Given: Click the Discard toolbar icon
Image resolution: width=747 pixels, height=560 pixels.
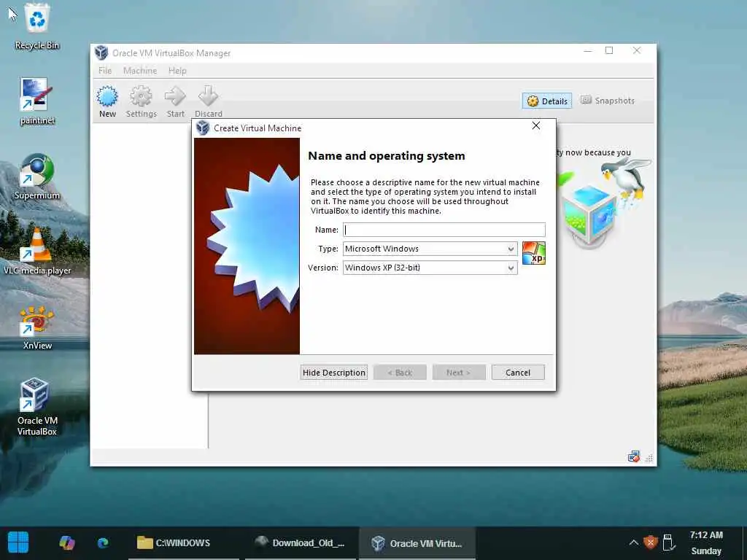Looking at the screenshot, I should pos(208,101).
